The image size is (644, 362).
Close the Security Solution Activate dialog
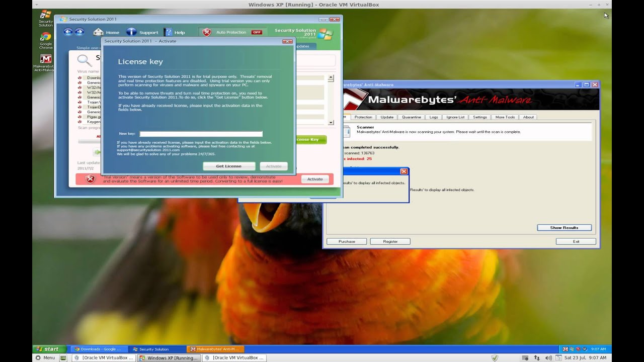287,41
